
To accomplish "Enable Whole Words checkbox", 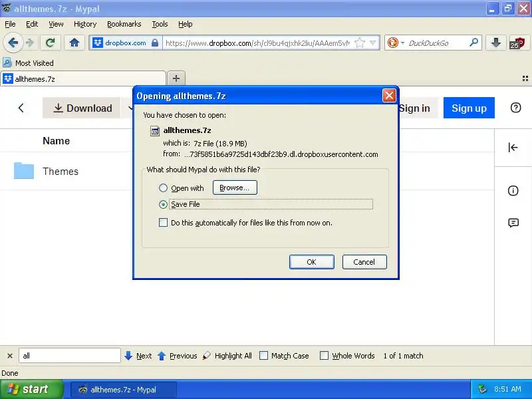I will click(324, 356).
